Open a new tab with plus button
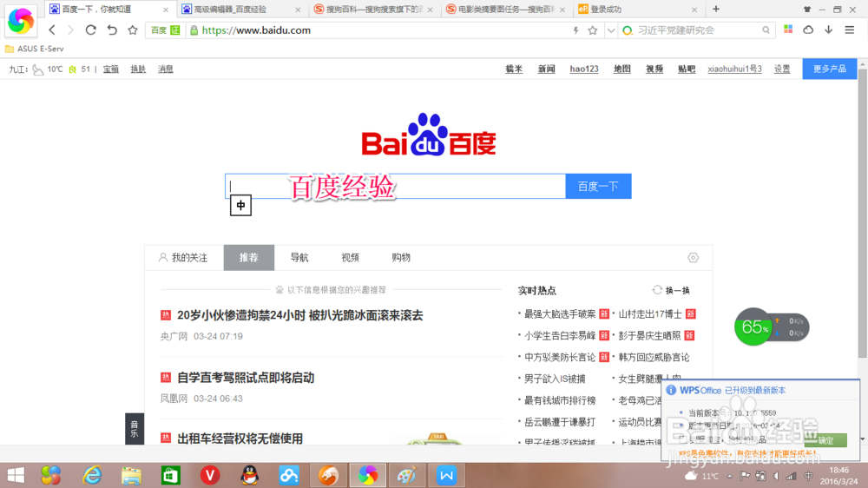The image size is (868, 488). (x=716, y=9)
